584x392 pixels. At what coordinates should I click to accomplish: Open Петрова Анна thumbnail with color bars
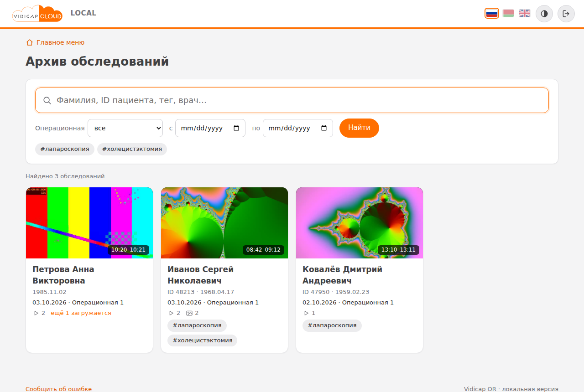tap(89, 223)
